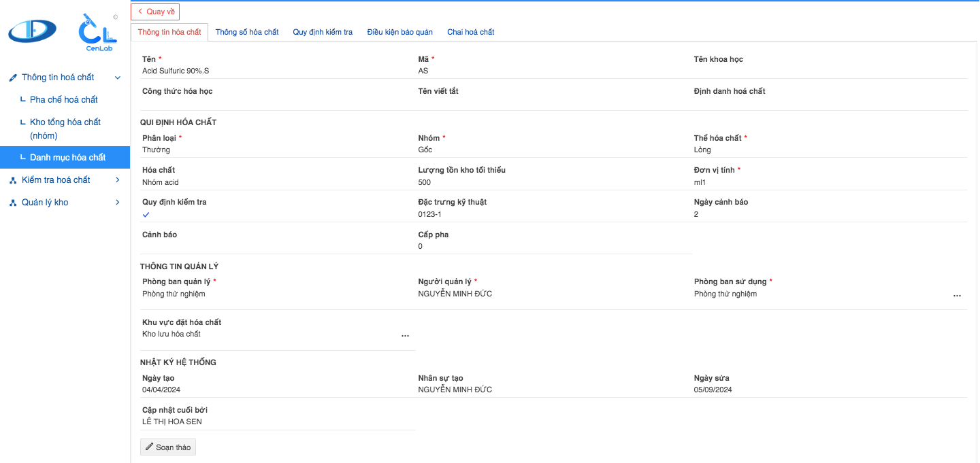Open Pha chế hoá chất sidebar link
The image size is (980, 463).
pyautogui.click(x=64, y=100)
